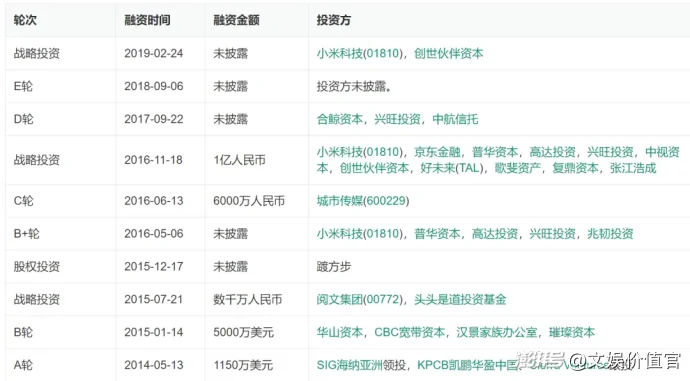
Task: Click the 京东金融 investor link
Action: tap(437, 152)
